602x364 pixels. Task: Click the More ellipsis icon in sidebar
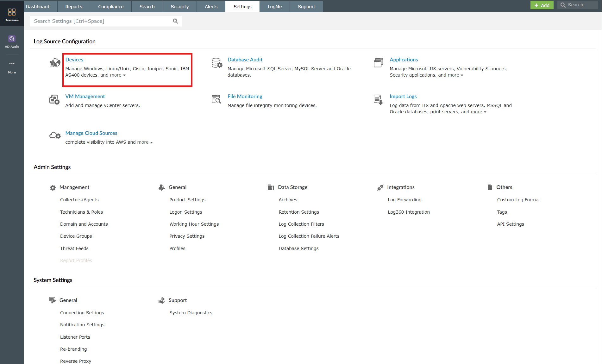coord(12,64)
